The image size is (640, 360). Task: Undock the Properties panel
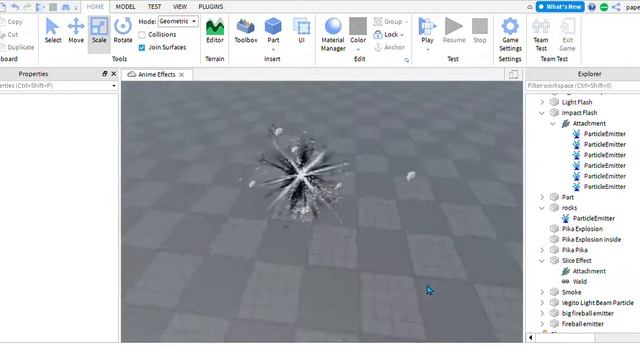pos(104,74)
